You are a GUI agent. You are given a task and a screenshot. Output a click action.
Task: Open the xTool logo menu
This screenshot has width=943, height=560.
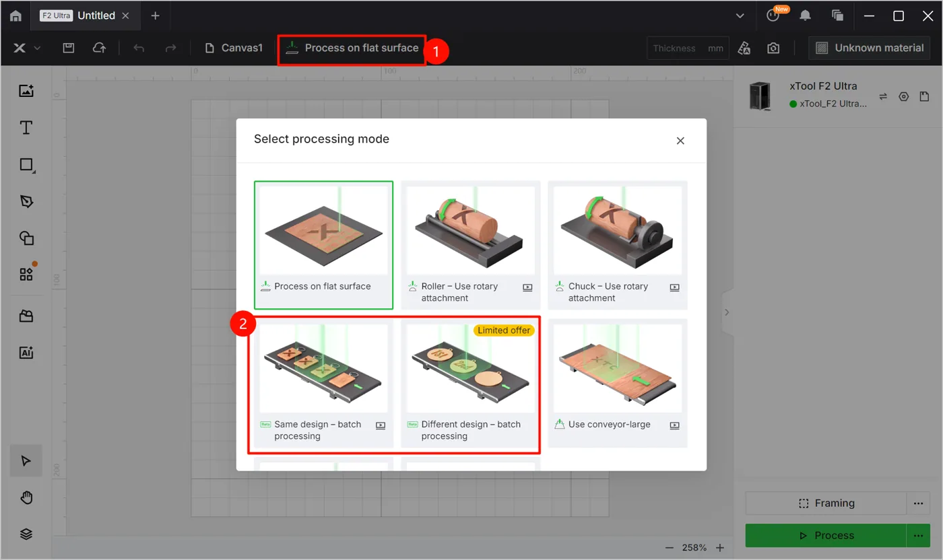coord(26,48)
